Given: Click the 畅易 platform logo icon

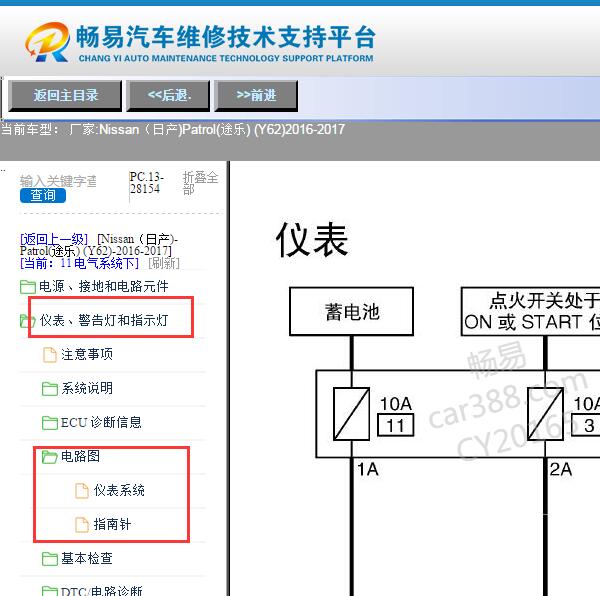Looking at the screenshot, I should click(47, 42).
